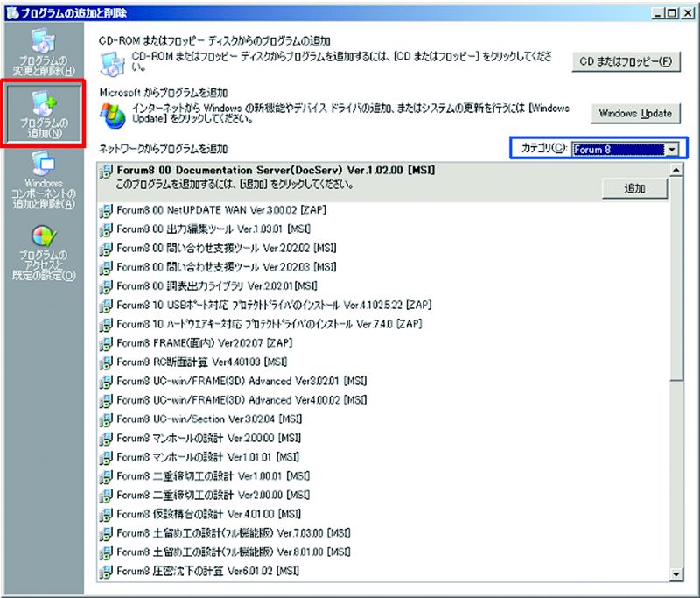
Task: Click the icon beside 仮設構台の設計
Action: [x=106, y=515]
